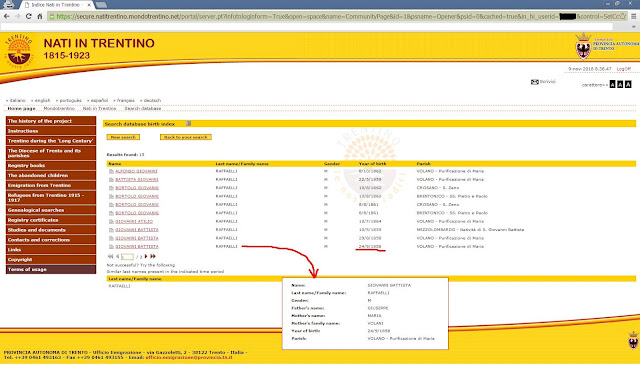This screenshot has width=640, height=365.
Task: Switch language to português
Action: (71, 100)
